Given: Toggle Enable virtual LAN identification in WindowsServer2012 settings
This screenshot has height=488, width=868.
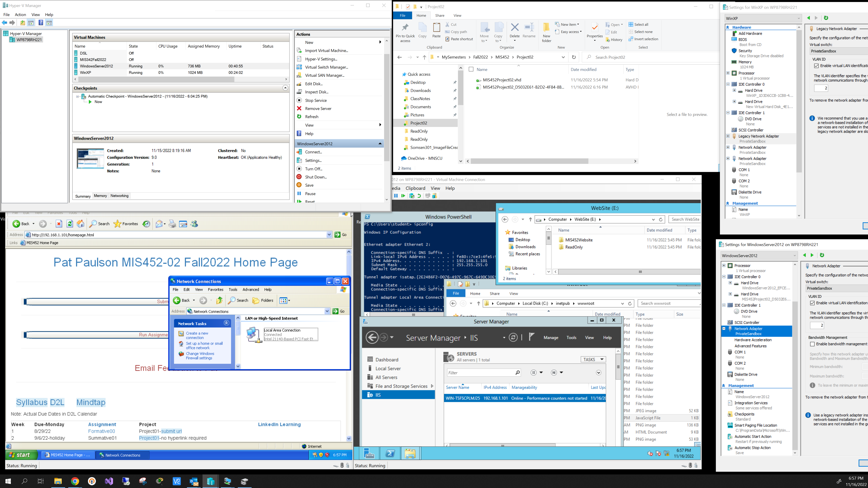Looking at the screenshot, I should click(x=812, y=303).
